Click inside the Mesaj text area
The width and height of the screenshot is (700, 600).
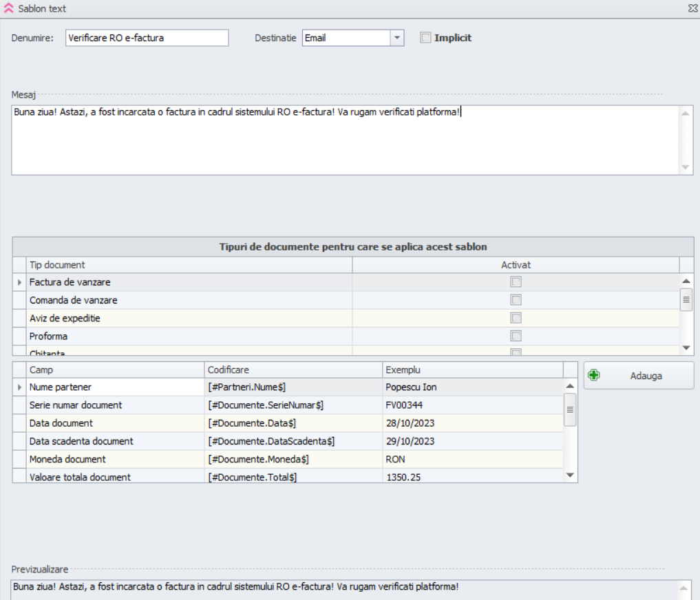[x=344, y=141]
